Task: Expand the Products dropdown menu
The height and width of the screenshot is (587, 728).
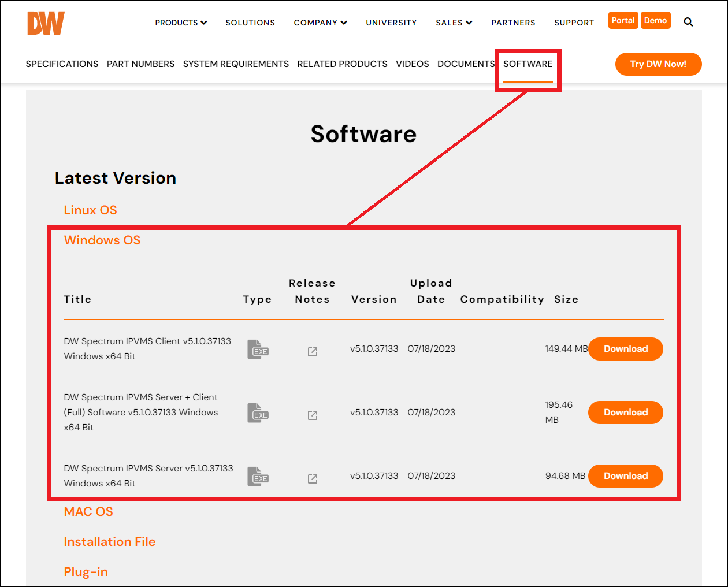Action: tap(181, 23)
